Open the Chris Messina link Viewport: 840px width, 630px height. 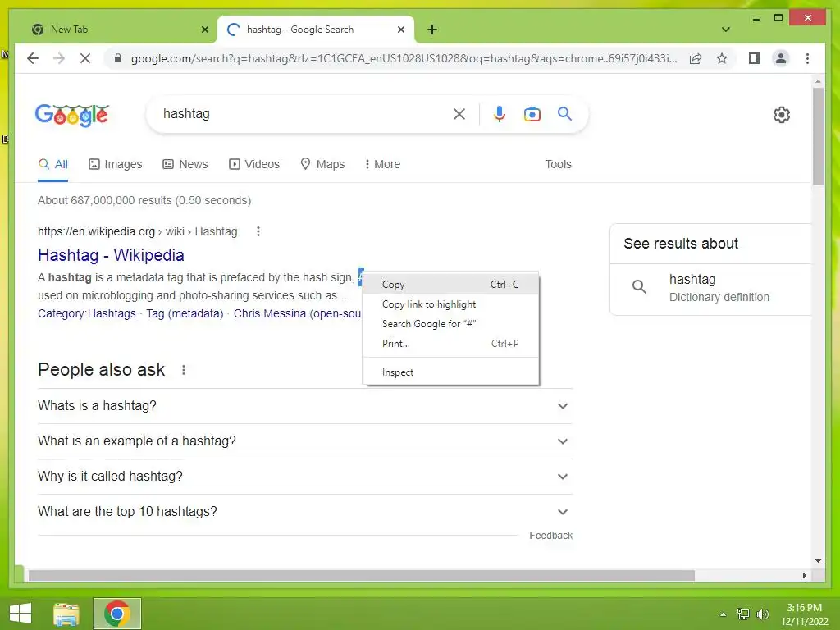point(297,313)
